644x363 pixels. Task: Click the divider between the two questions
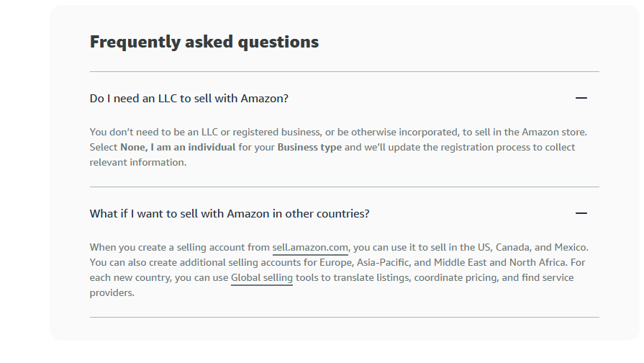pos(344,187)
